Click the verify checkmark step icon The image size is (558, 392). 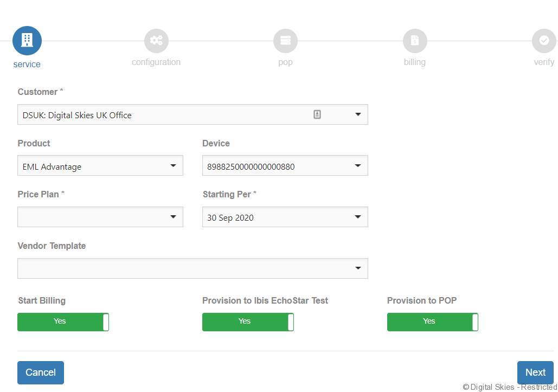[543, 41]
